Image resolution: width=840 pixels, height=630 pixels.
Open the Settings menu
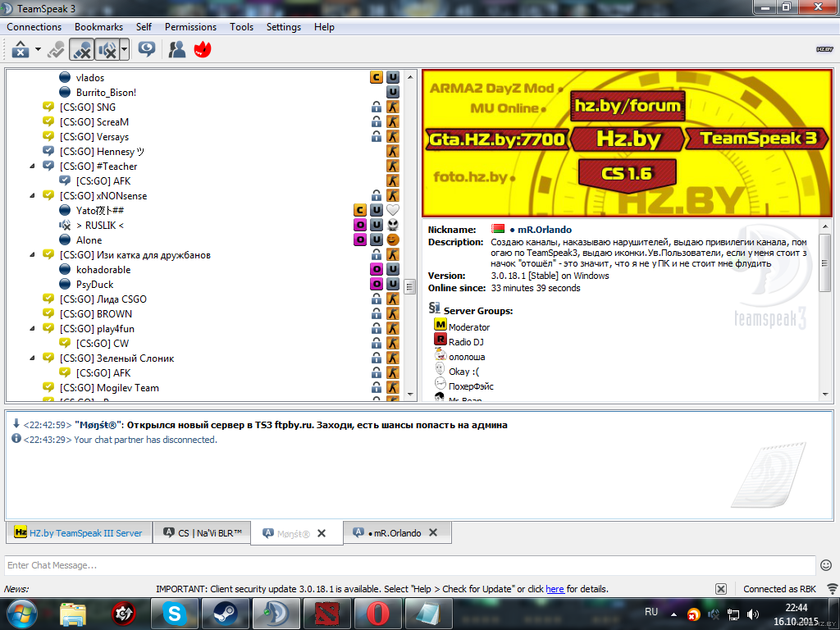tap(283, 27)
